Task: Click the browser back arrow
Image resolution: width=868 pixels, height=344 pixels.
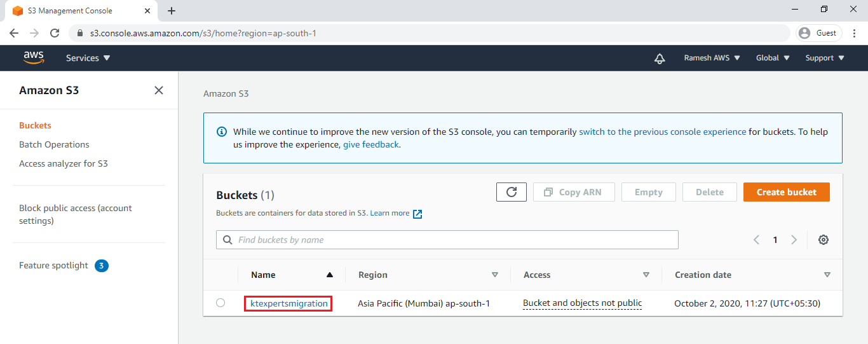Action: (14, 33)
